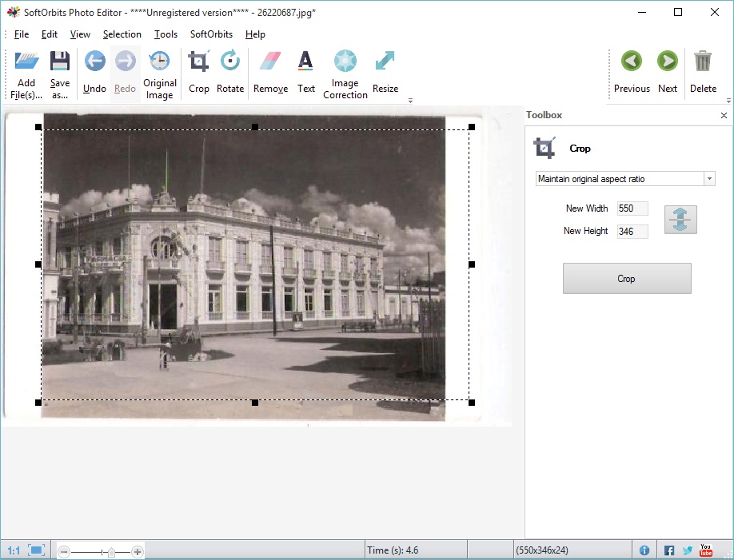Open the SoftOrbits menu
Screen dimensions: 734x560
210,34
